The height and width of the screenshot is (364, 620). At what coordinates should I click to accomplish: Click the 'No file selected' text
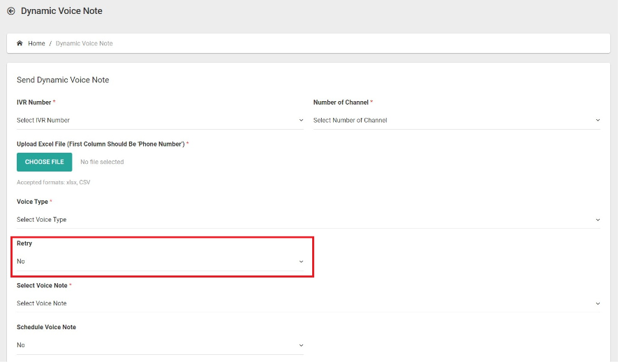(x=102, y=162)
